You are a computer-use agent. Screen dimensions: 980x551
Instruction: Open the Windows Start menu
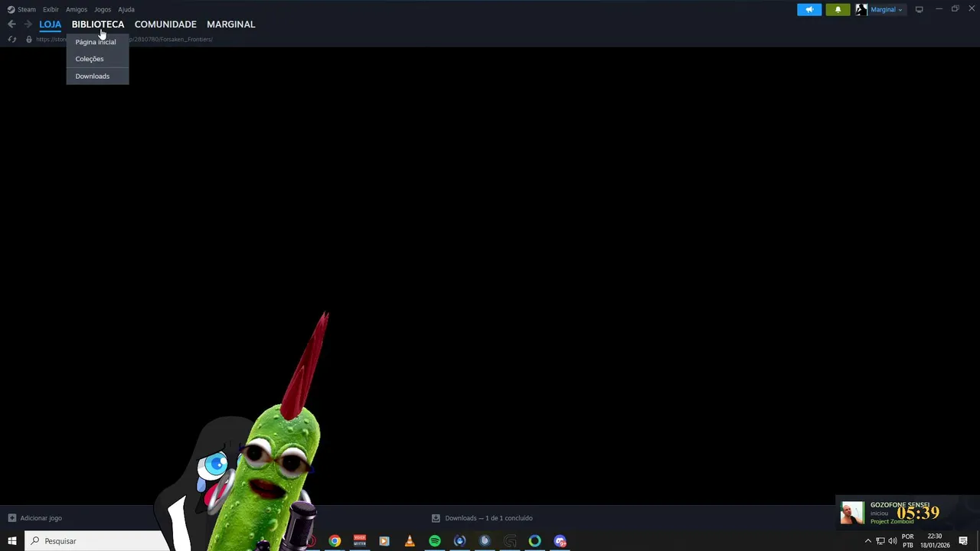click(12, 541)
